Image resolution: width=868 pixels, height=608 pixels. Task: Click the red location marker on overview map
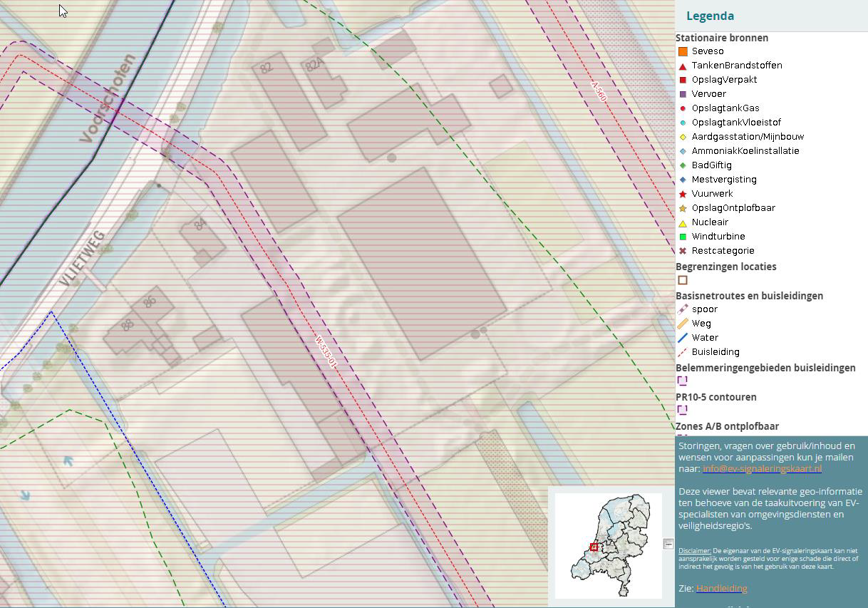594,547
